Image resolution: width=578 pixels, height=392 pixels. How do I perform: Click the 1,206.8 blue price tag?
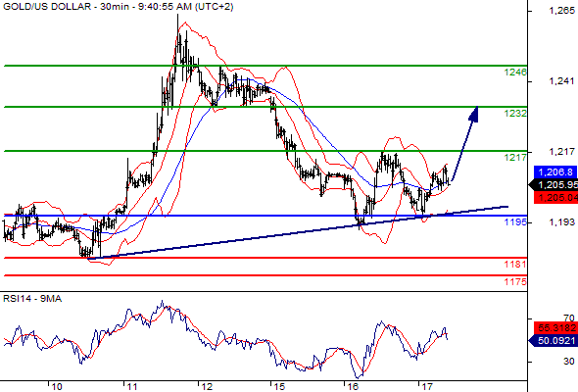(x=555, y=171)
